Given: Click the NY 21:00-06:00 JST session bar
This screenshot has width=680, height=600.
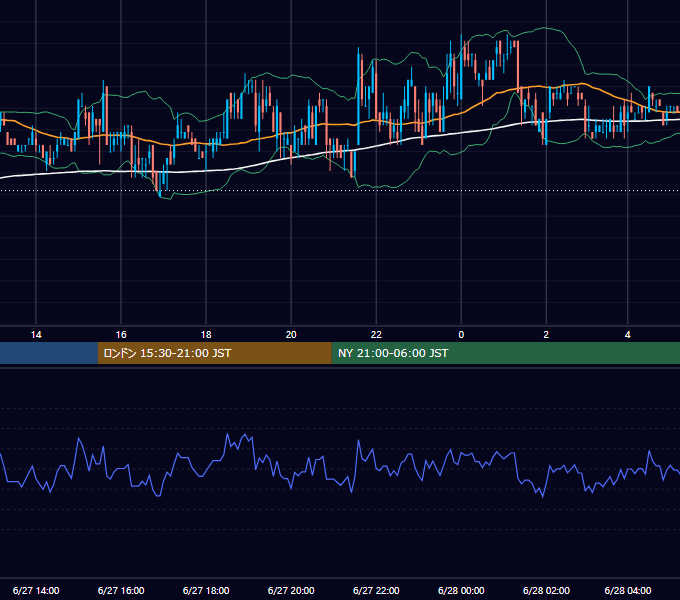Looking at the screenshot, I should point(506,353).
